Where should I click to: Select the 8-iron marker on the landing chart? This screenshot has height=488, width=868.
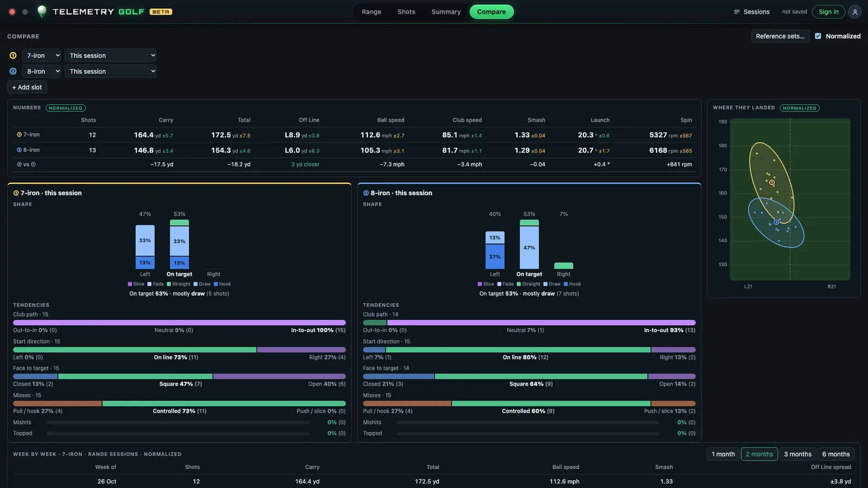coord(776,222)
